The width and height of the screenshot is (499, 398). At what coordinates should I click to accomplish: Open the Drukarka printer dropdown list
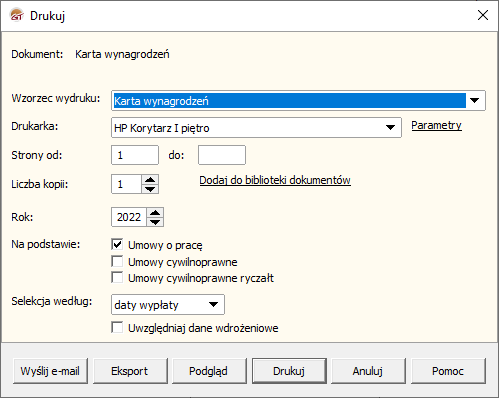click(x=390, y=127)
